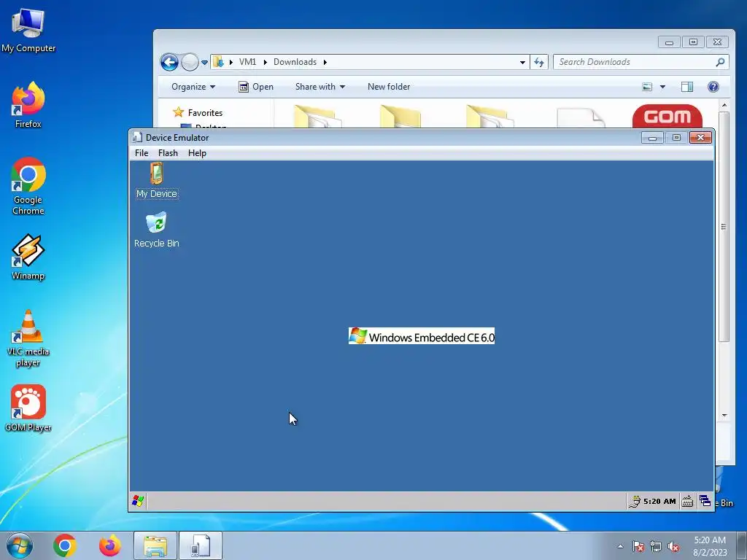Click the power plug tray icon in emulator

coord(635,502)
